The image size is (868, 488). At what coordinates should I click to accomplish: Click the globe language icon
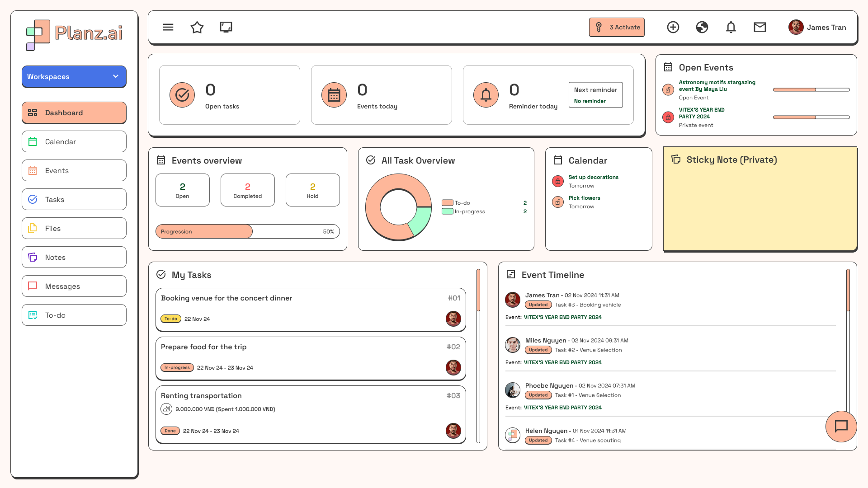(x=702, y=27)
